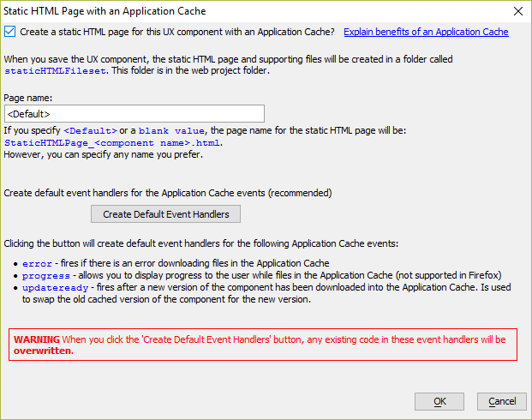The width and height of the screenshot is (532, 420).
Task: Click the dialog title 'Static HTML Page with an Application Cache'
Action: tap(105, 11)
